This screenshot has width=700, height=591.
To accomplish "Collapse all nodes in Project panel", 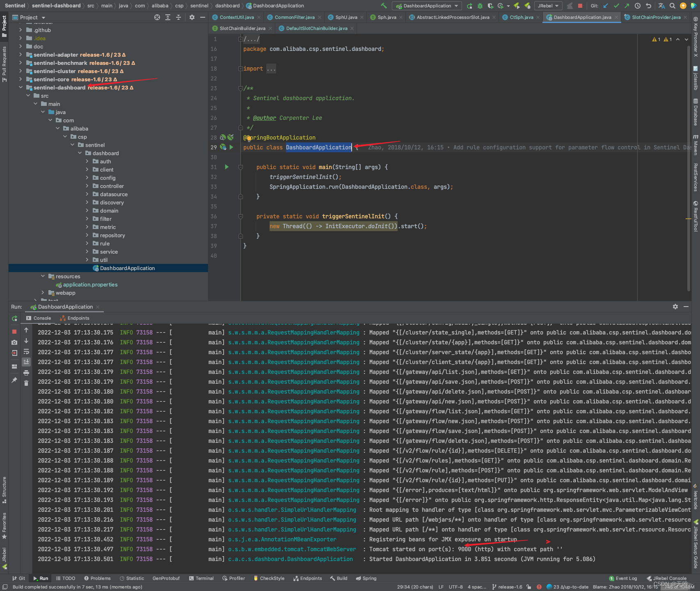I will [178, 17].
